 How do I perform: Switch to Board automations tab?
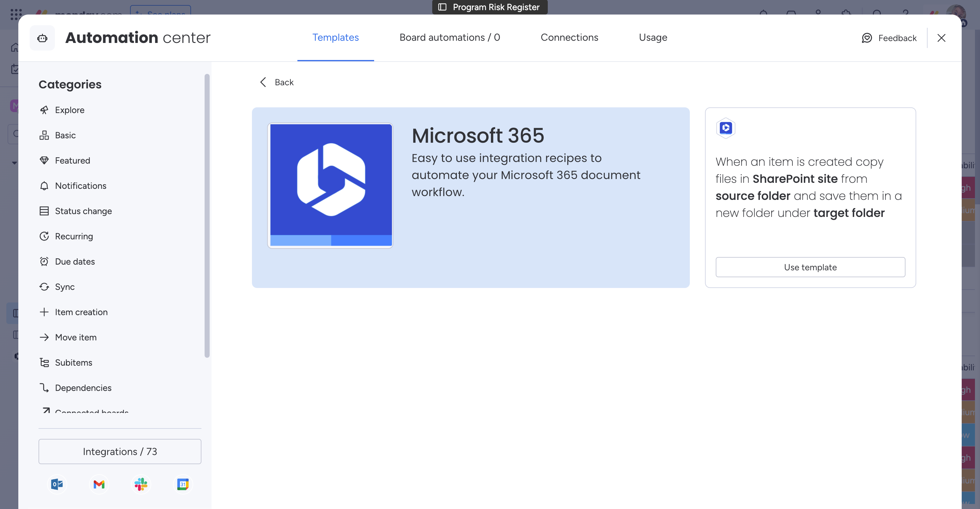click(x=450, y=37)
